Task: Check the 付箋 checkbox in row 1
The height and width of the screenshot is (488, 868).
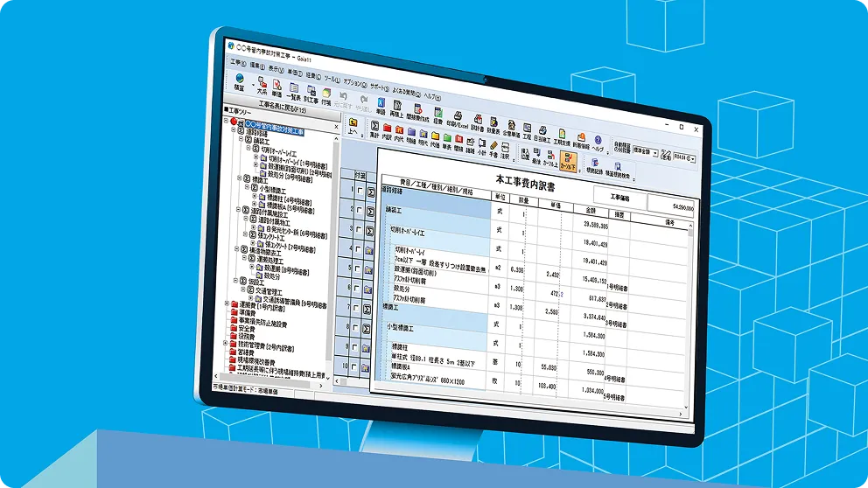Action: tap(360, 190)
